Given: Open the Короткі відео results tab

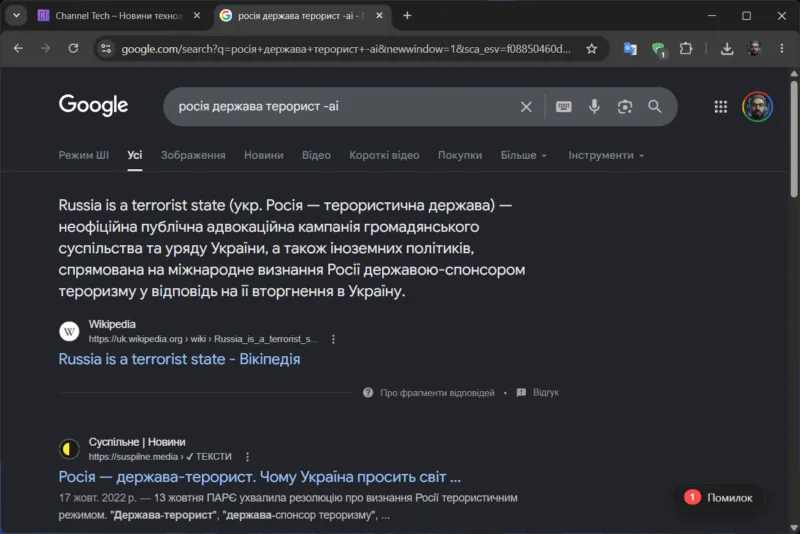Looking at the screenshot, I should point(384,155).
